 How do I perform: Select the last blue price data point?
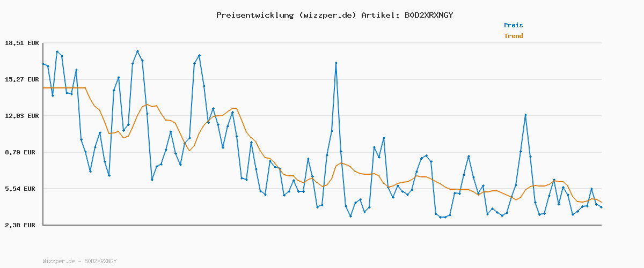pos(601,207)
